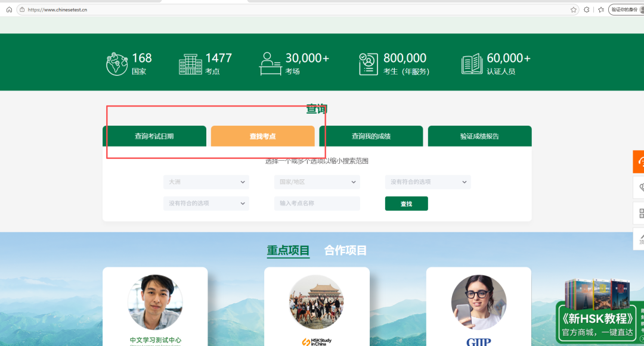Click the browser home icon

[x=9, y=10]
